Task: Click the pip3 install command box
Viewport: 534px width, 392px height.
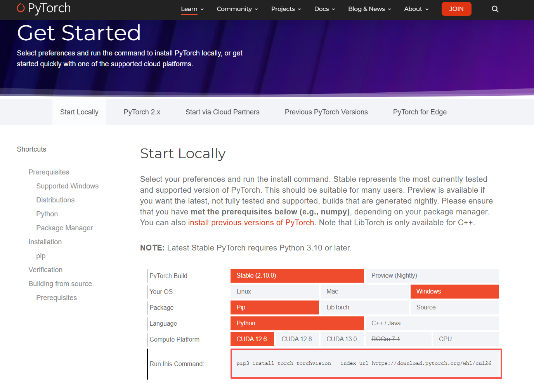Action: coord(366,364)
